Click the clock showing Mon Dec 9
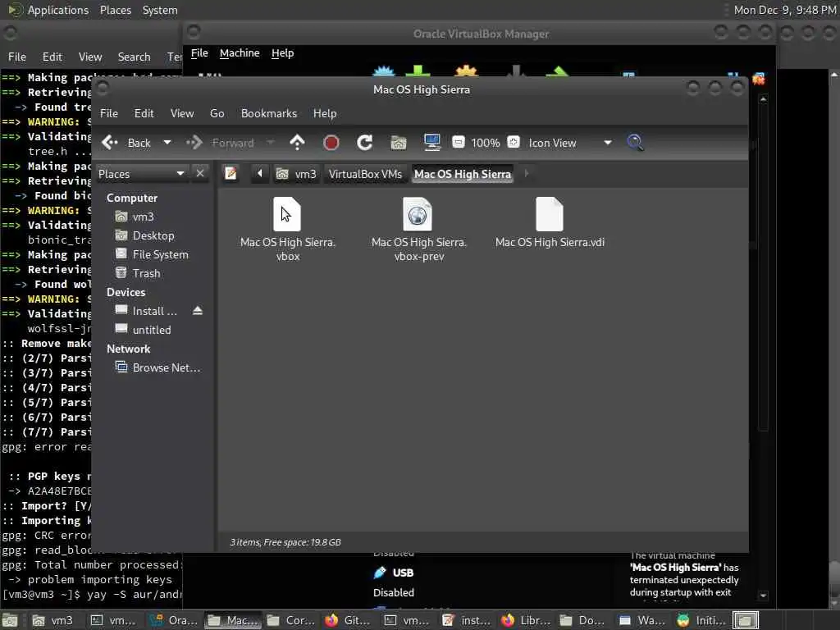The width and height of the screenshot is (840, 630). [785, 10]
